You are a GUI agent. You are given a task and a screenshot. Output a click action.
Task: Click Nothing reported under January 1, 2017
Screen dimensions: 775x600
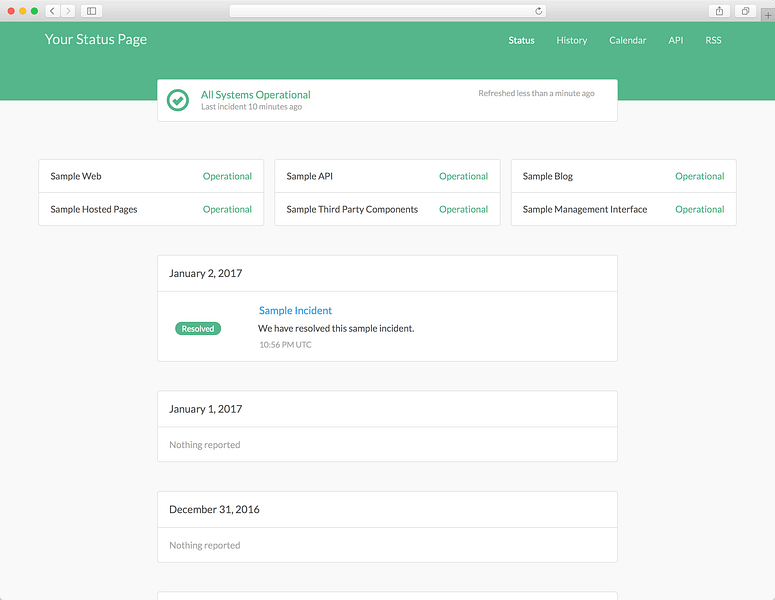[205, 445]
